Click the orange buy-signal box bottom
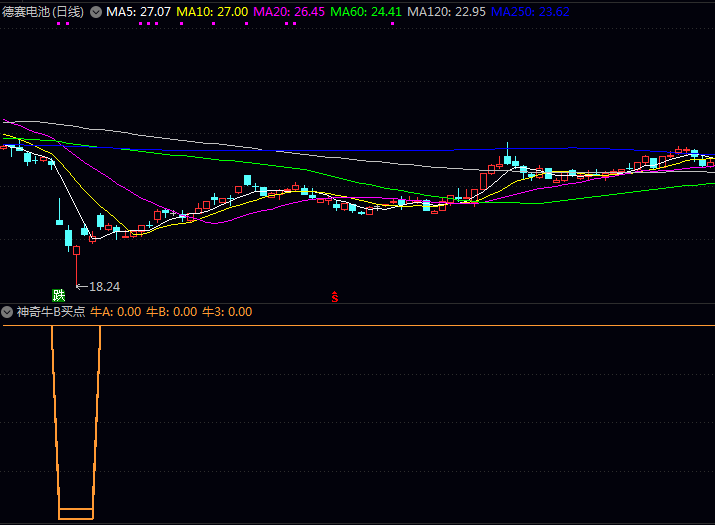Screen dimensions: 715x525 coord(76,515)
